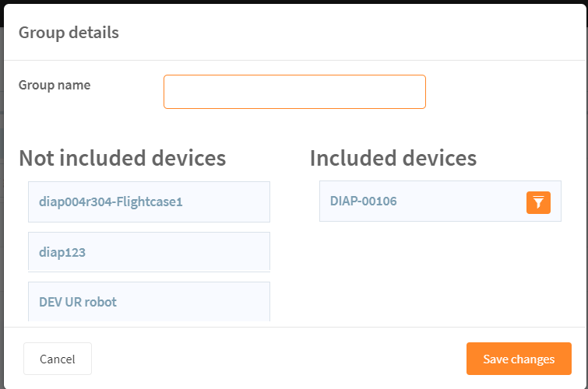Choose the DEV UR robot device
This screenshot has width=588, height=389.
149,302
